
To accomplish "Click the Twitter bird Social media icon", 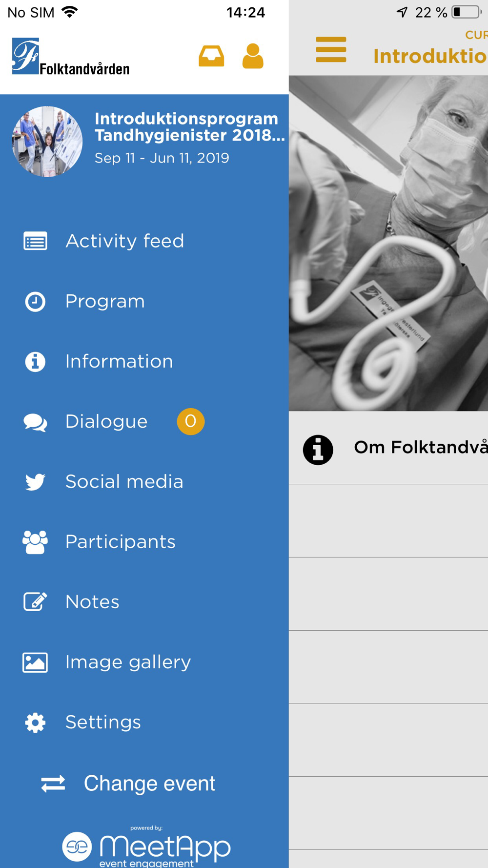I will tap(35, 482).
